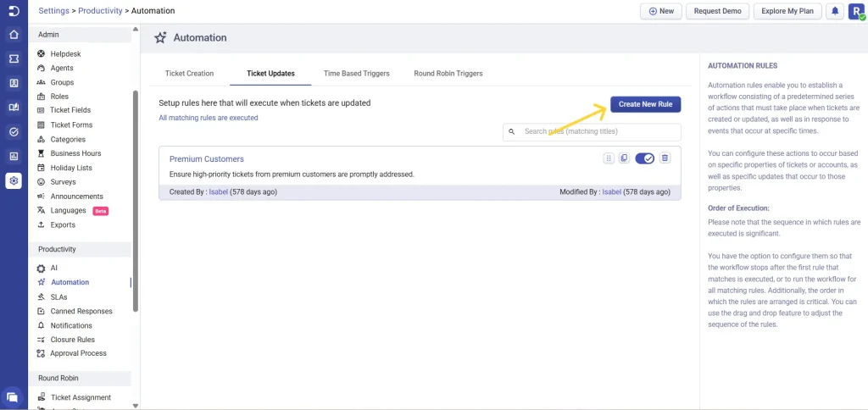The image size is (868, 410).
Task: Open the user avatar R profile menu
Action: 856,11
